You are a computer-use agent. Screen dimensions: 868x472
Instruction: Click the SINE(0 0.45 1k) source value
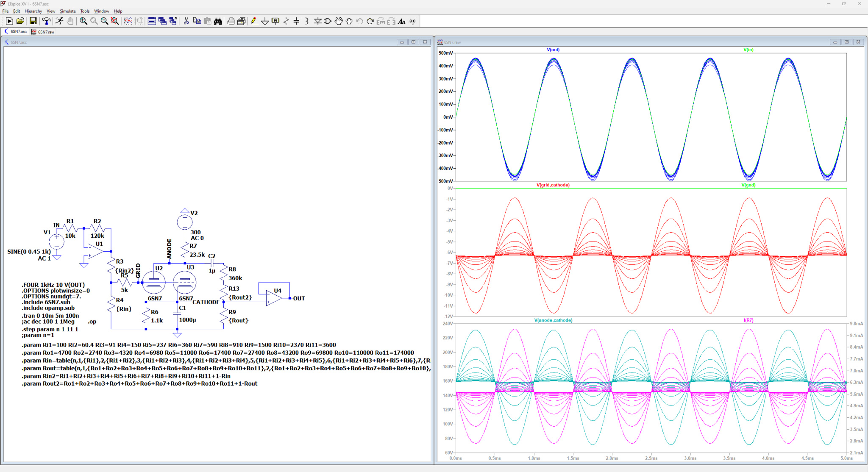point(29,252)
